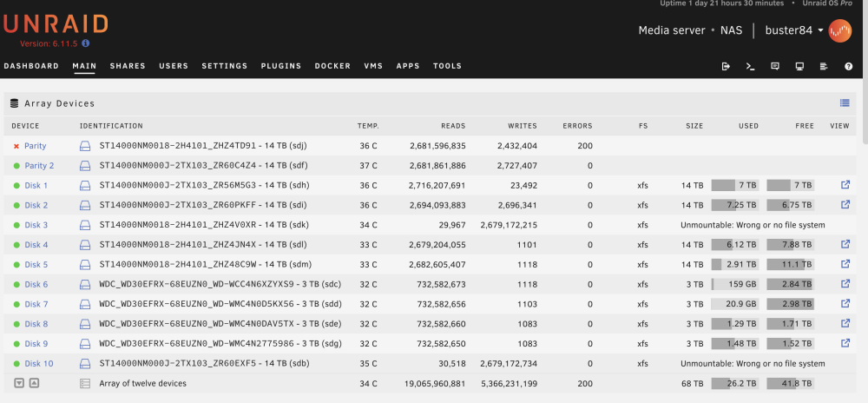This screenshot has height=403, width=868.
Task: Click the array summary icon in the twelve devices row
Action: [85, 384]
